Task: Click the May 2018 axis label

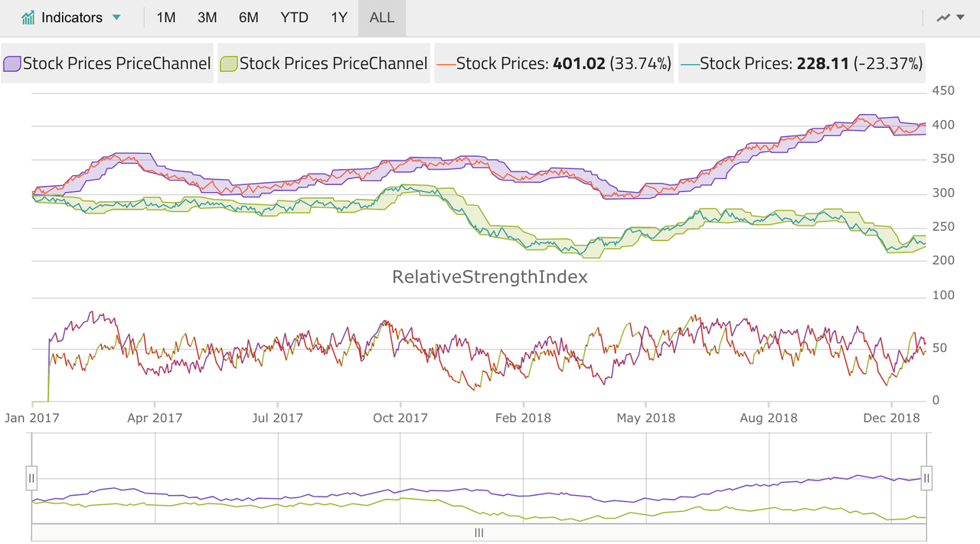Action: (645, 418)
